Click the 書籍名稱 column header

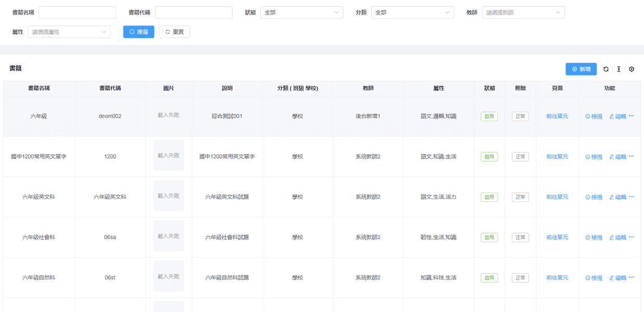point(39,88)
